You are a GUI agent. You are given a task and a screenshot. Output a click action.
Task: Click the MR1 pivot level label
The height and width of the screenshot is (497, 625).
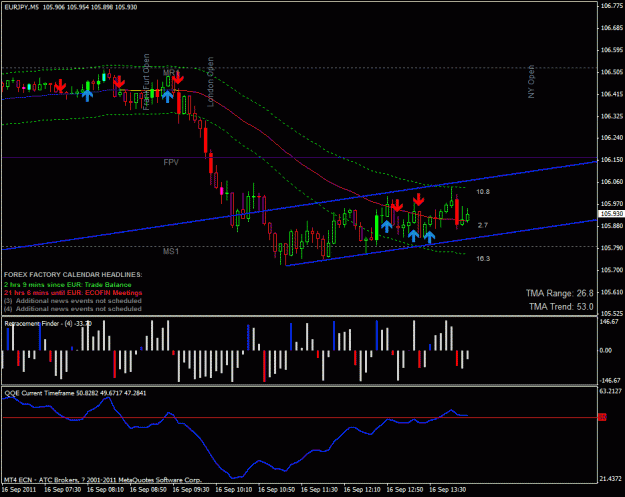(x=171, y=73)
